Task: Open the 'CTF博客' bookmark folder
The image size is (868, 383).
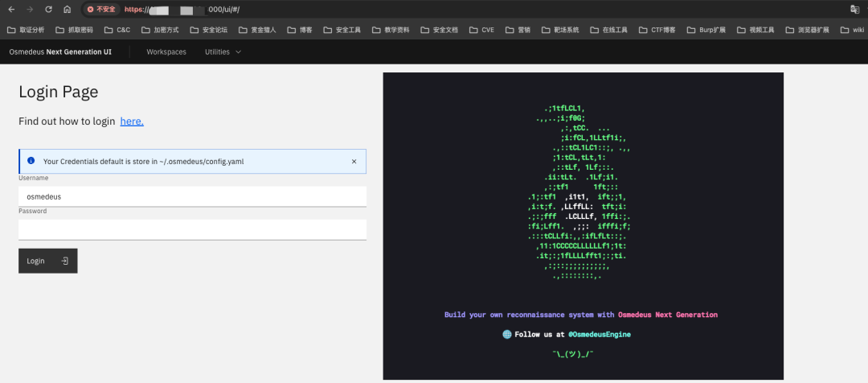Action: [x=657, y=30]
